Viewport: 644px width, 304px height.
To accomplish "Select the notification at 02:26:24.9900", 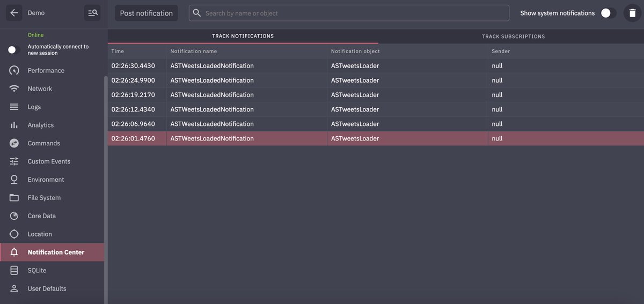I will tap(376, 80).
